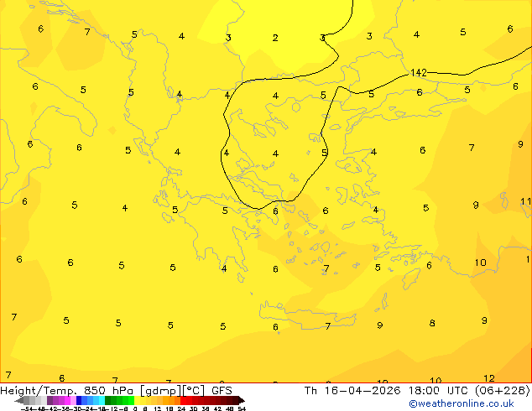Click the dark blue swatch in legend
The height and width of the screenshot is (411, 532).
79,400
